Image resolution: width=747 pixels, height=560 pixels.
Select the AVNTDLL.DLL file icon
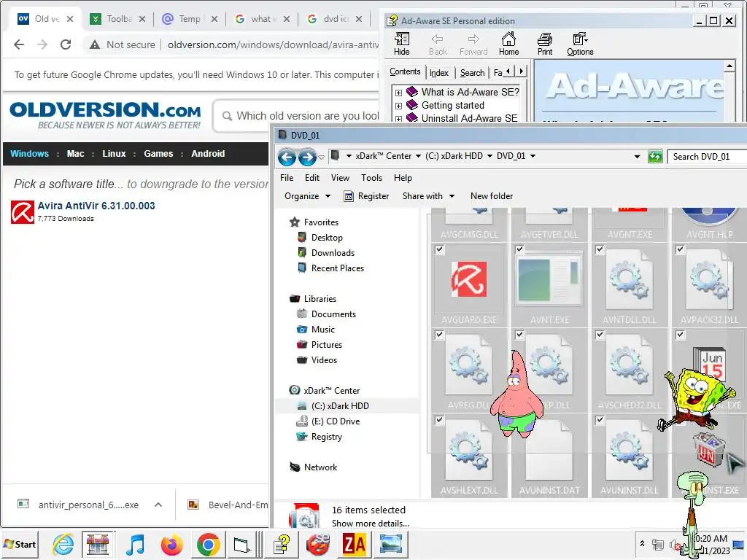pos(630,281)
